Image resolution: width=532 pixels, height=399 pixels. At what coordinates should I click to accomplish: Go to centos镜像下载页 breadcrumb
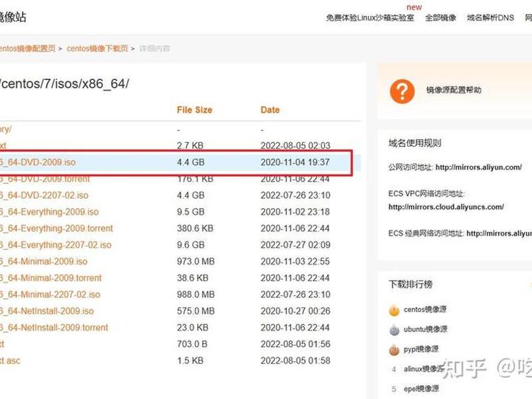pyautogui.click(x=97, y=49)
